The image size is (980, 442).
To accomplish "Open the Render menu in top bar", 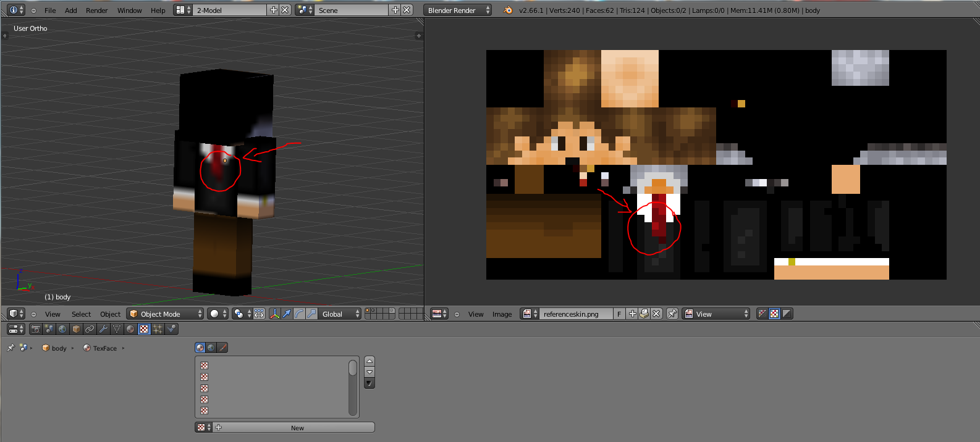I will pyautogui.click(x=96, y=10).
